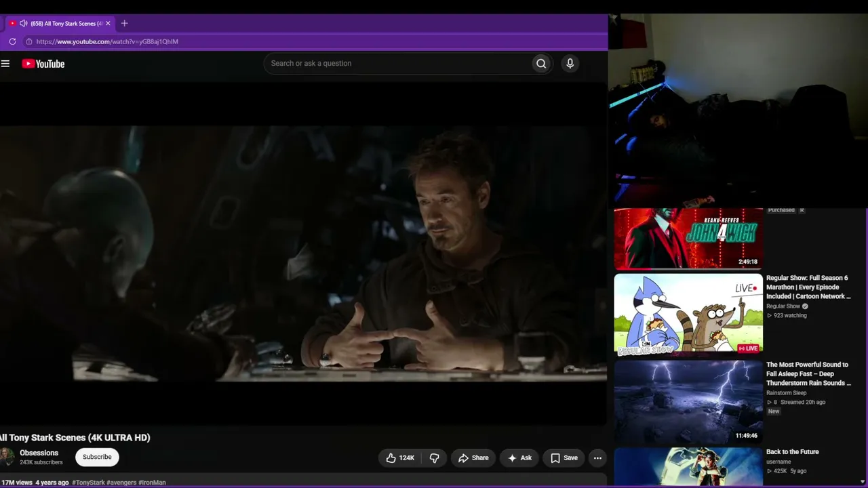Subscribe to the Obsessions channel
Screen dimensions: 868x488
(97, 457)
